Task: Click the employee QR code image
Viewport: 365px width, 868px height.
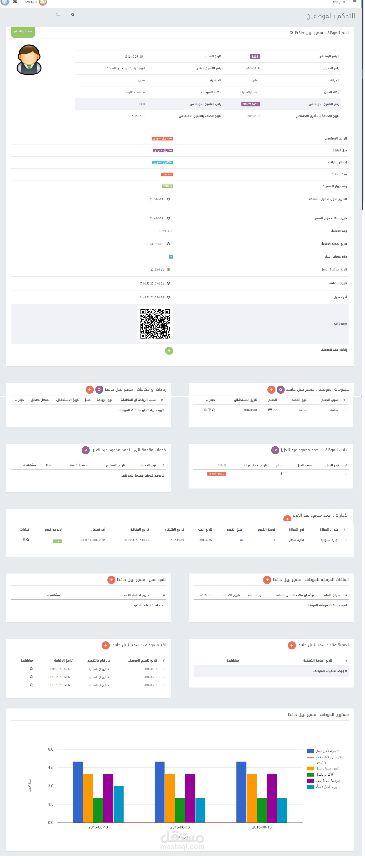Action: 155,324
